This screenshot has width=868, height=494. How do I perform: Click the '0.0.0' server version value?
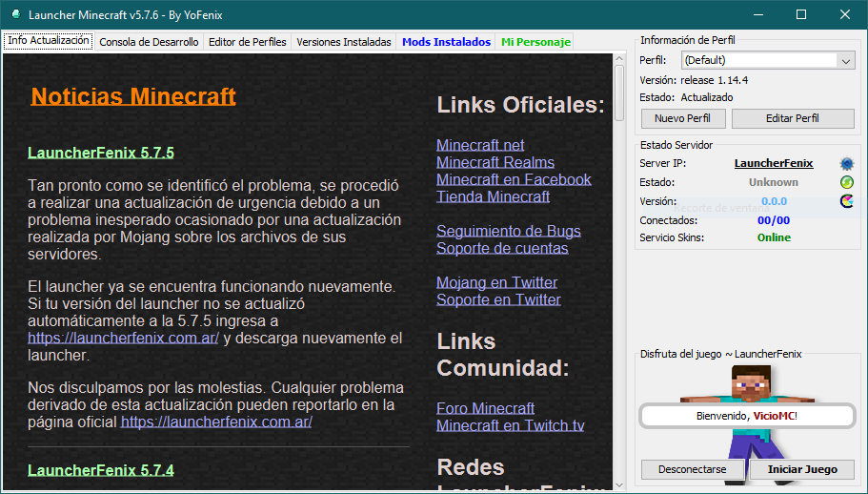tap(774, 201)
